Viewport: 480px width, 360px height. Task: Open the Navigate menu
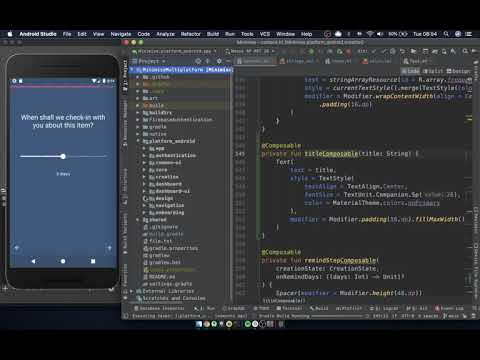121,34
